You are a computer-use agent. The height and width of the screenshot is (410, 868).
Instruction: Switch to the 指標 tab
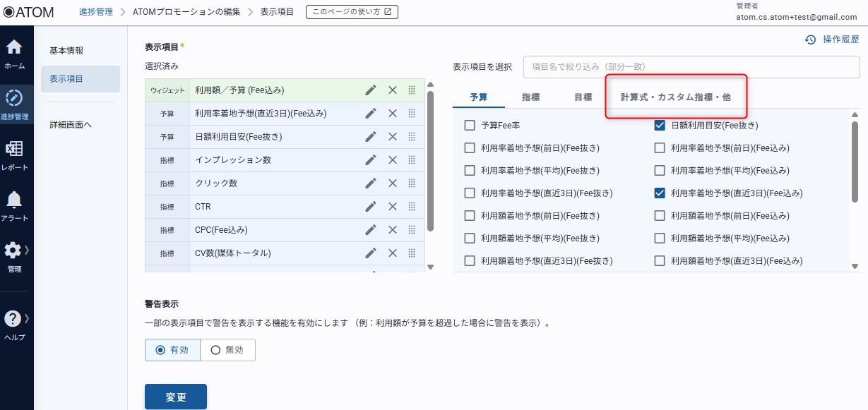[531, 97]
